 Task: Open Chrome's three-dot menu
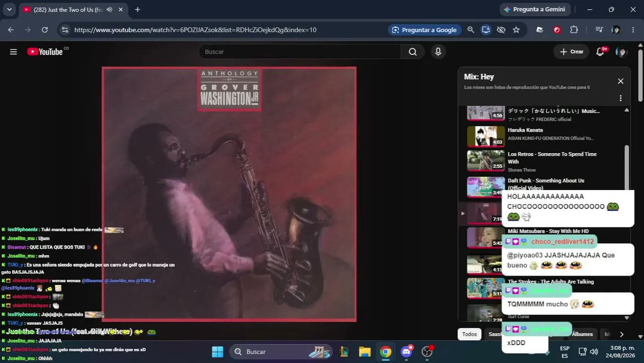click(633, 30)
